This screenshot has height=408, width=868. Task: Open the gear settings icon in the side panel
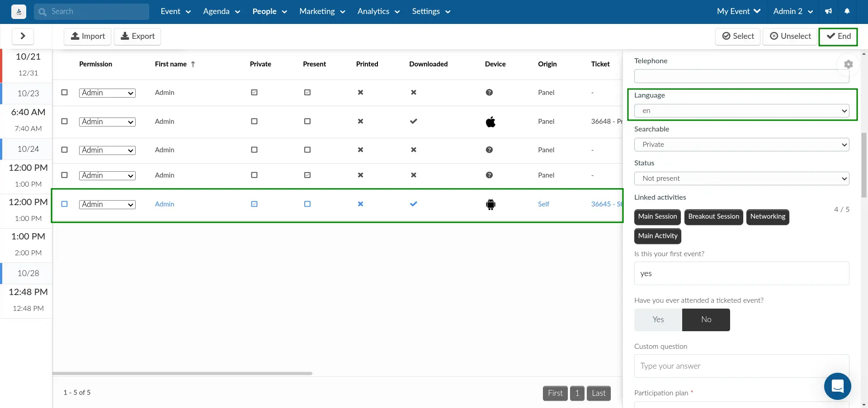click(849, 64)
